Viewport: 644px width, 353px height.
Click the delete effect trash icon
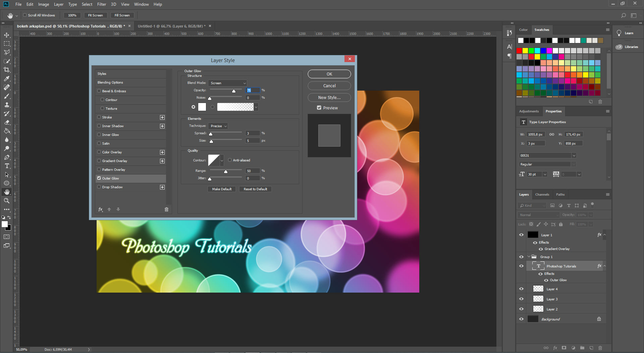pyautogui.click(x=166, y=209)
